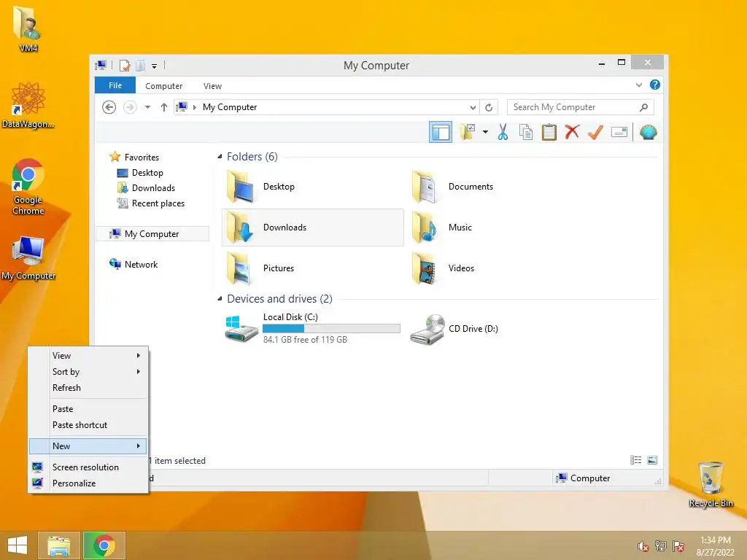The height and width of the screenshot is (560, 747).
Task: Select the Downloads folder in Folders
Action: coord(312,227)
